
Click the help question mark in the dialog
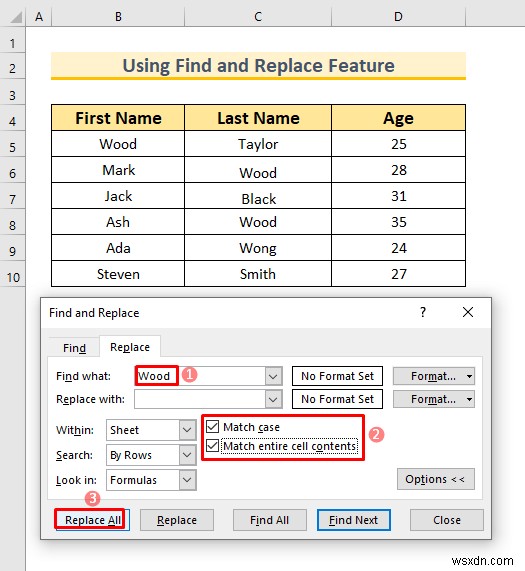[x=422, y=312]
